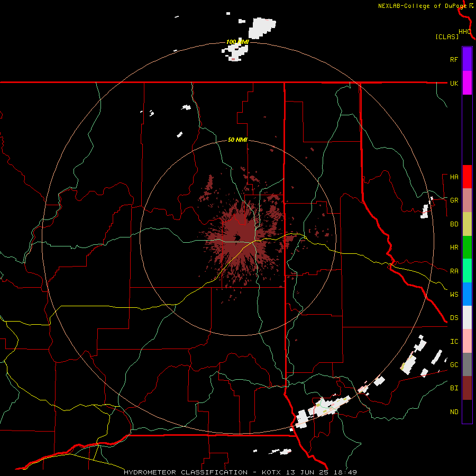This screenshot has width=476, height=476.
Task: Select the GR legend label
Action: [x=454, y=200]
